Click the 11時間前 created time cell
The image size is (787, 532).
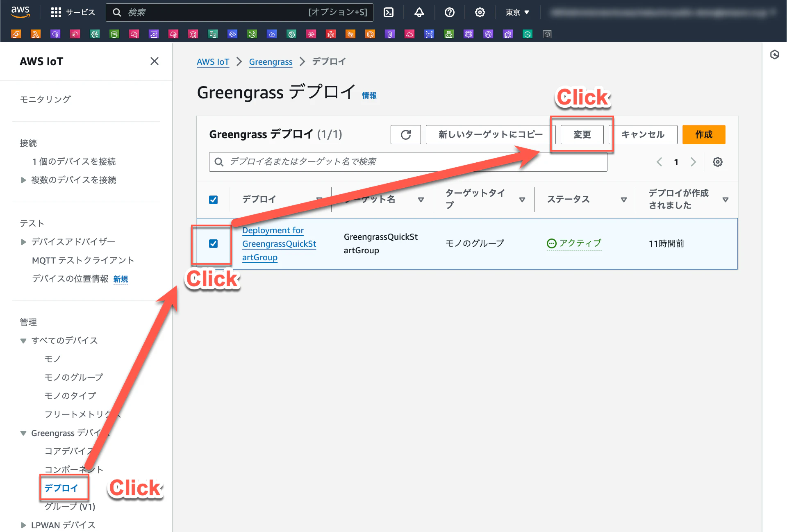point(666,243)
